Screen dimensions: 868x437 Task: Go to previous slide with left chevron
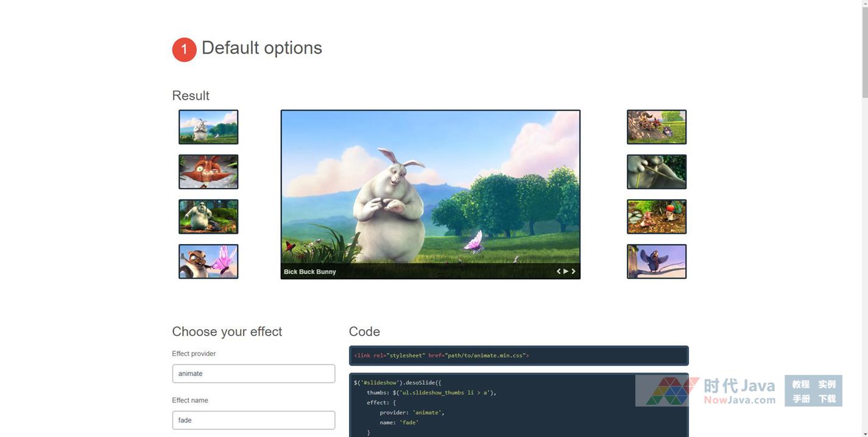[558, 271]
